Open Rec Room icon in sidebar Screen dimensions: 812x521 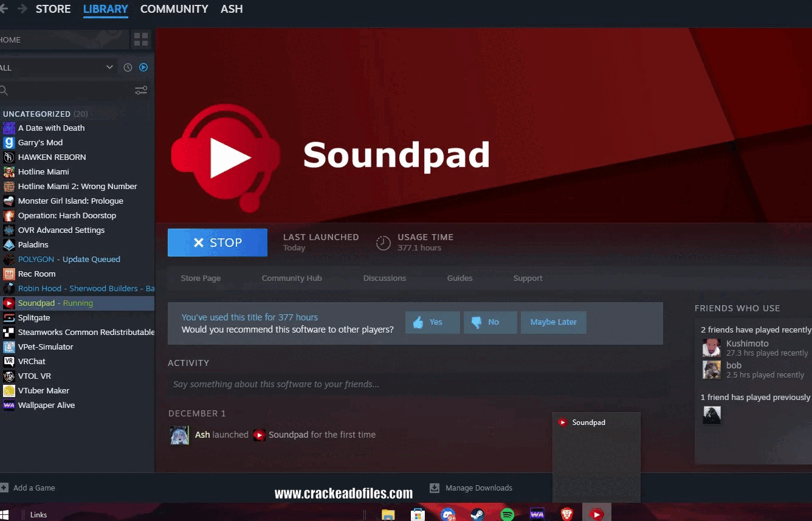(9, 274)
